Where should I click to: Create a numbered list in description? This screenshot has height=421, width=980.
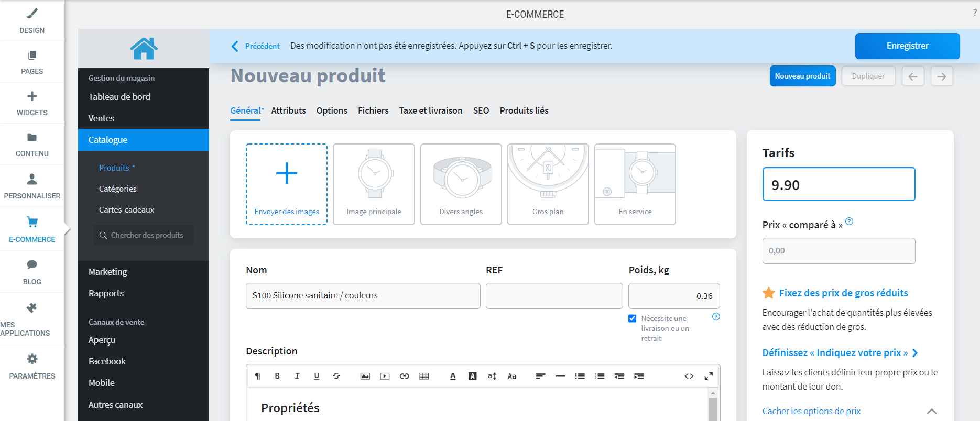[x=600, y=376]
